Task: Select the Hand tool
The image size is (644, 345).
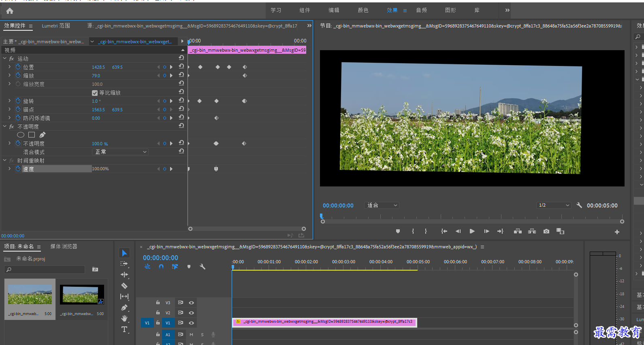Action: (124, 318)
